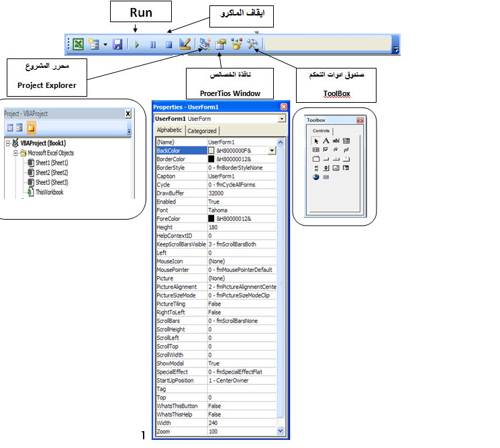Viewport: 500px width, 448px height.
Task: Click View Object icon in Project panel
Action: point(19,128)
